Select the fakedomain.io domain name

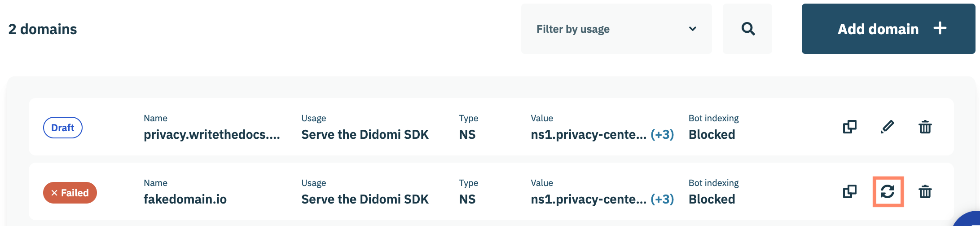185,199
